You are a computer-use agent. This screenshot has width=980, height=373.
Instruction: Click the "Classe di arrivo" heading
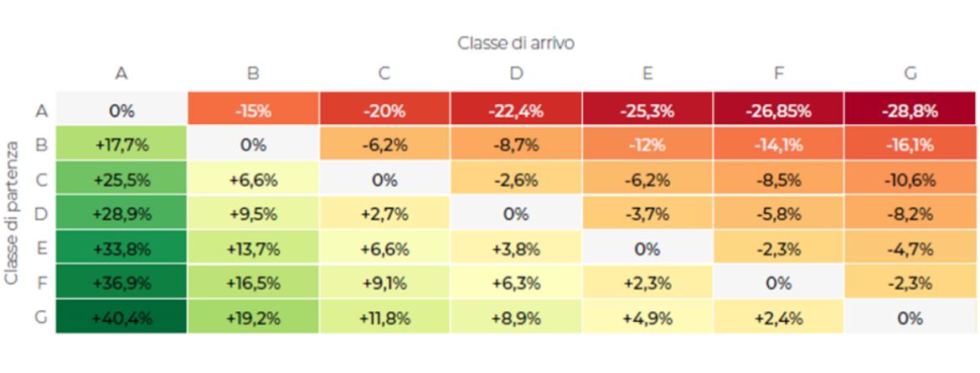(x=516, y=44)
